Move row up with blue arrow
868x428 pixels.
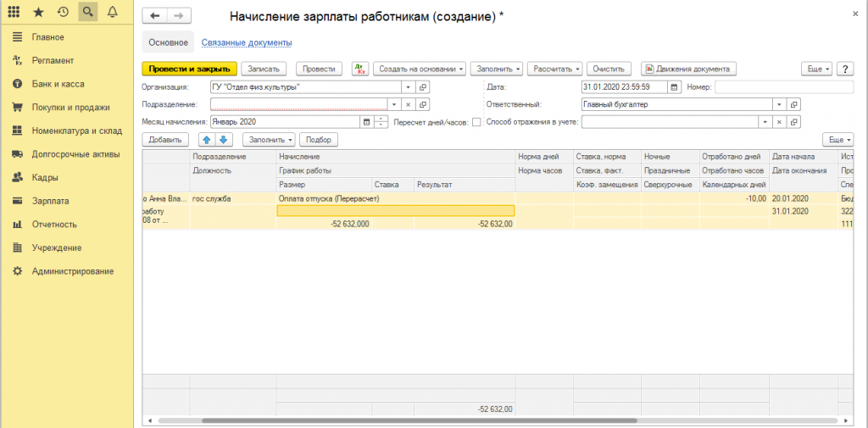point(207,140)
